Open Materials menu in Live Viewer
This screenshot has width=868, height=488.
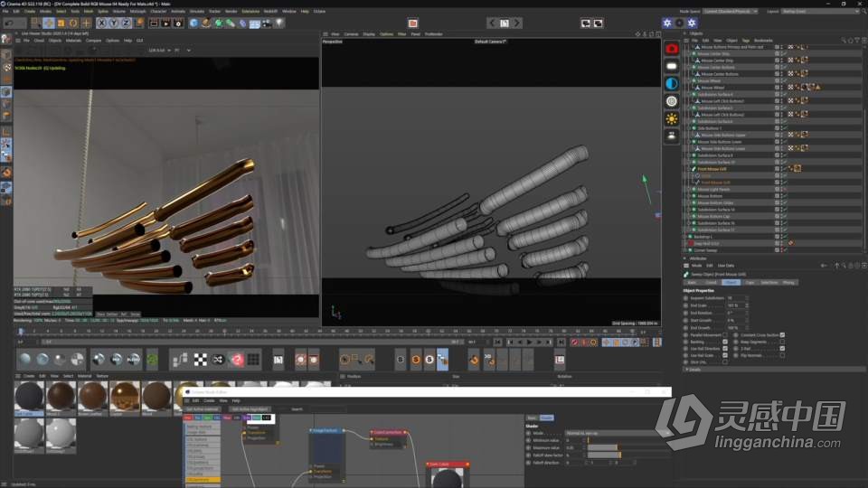click(x=73, y=41)
